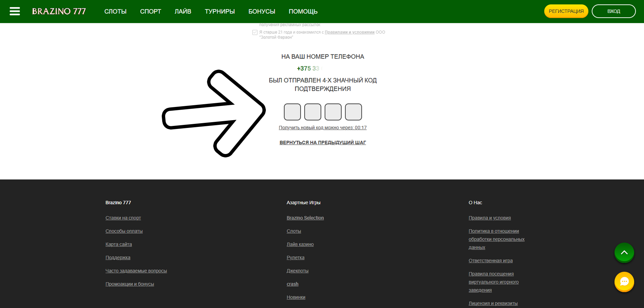This screenshot has height=308, width=644.
Task: Open the Бонусы menu item
Action: [x=262, y=12]
